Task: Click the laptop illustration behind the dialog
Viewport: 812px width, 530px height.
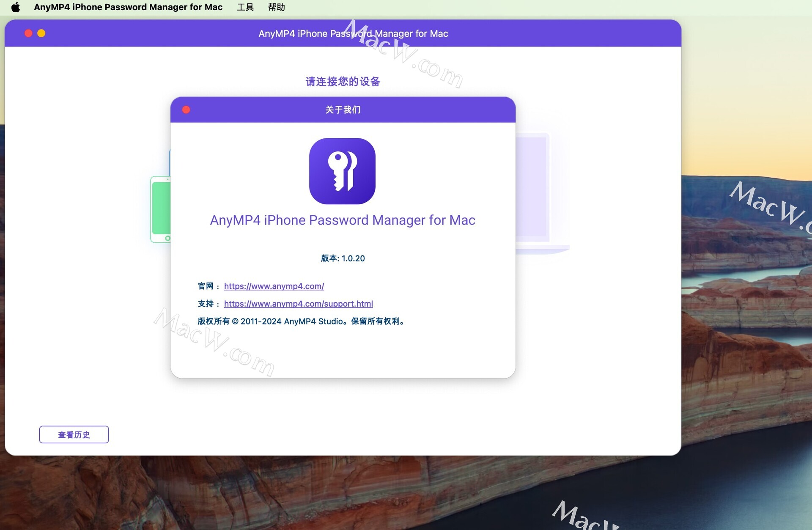Action: (542, 194)
